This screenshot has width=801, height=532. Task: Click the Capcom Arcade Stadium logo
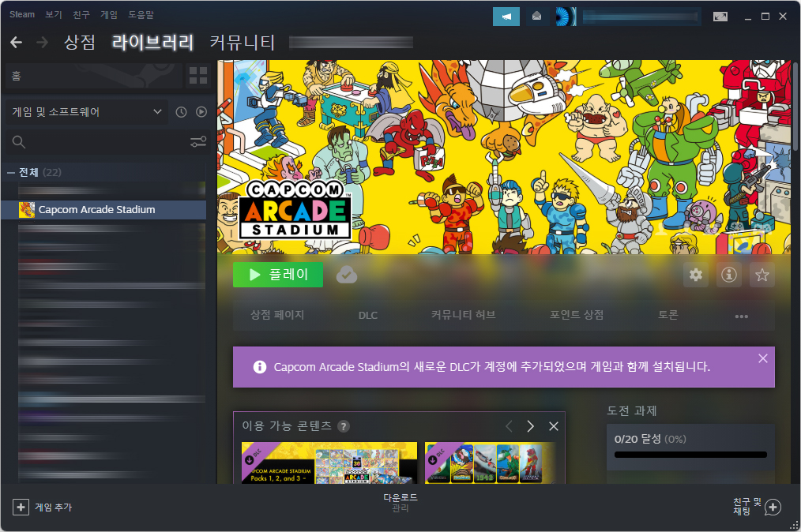coord(295,209)
